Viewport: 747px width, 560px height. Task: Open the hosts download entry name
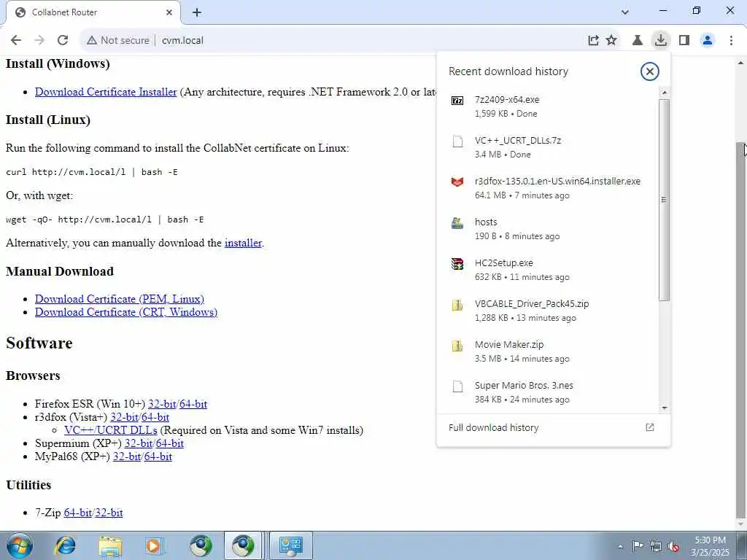[x=485, y=222]
